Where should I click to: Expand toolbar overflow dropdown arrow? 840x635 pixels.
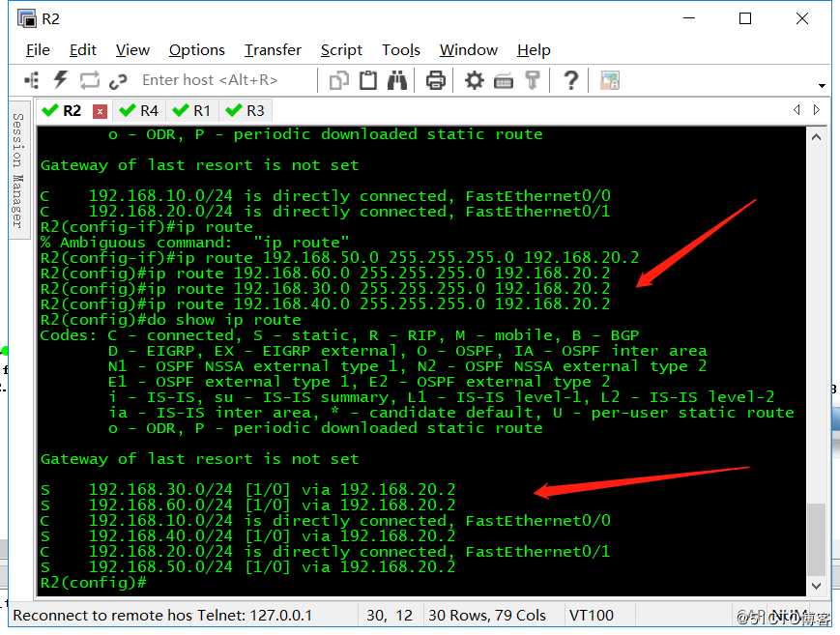822,85
